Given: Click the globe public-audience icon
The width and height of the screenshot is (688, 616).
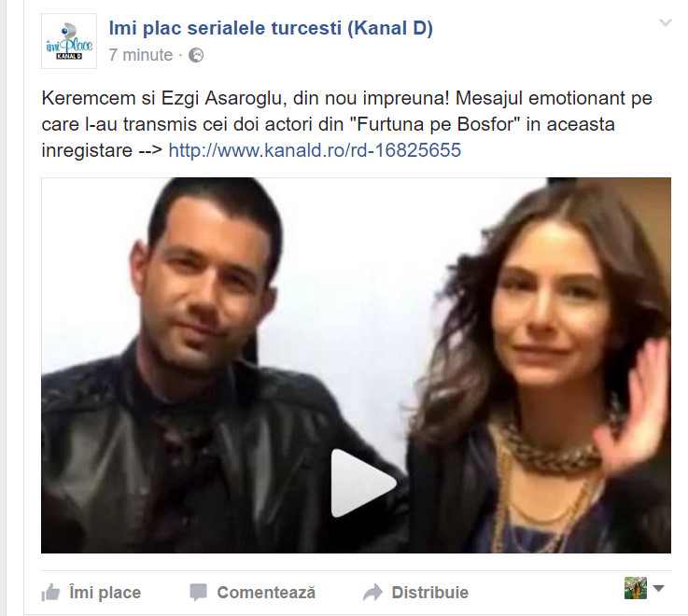Looking at the screenshot, I should (196, 55).
